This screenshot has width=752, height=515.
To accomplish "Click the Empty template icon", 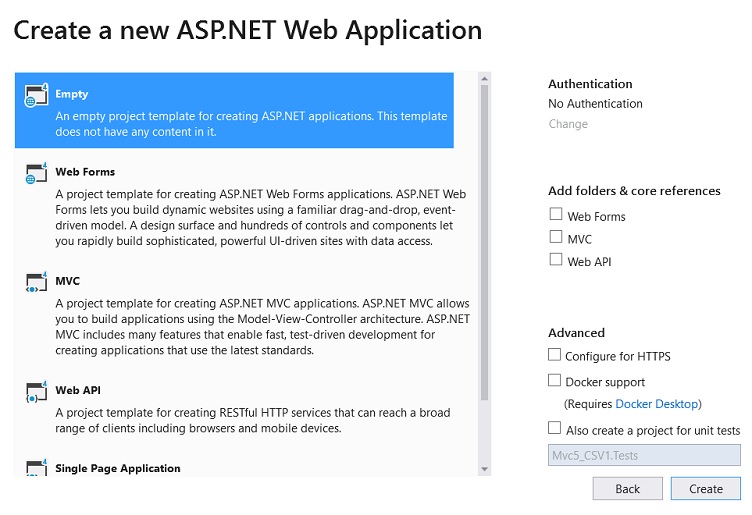I will pyautogui.click(x=36, y=95).
